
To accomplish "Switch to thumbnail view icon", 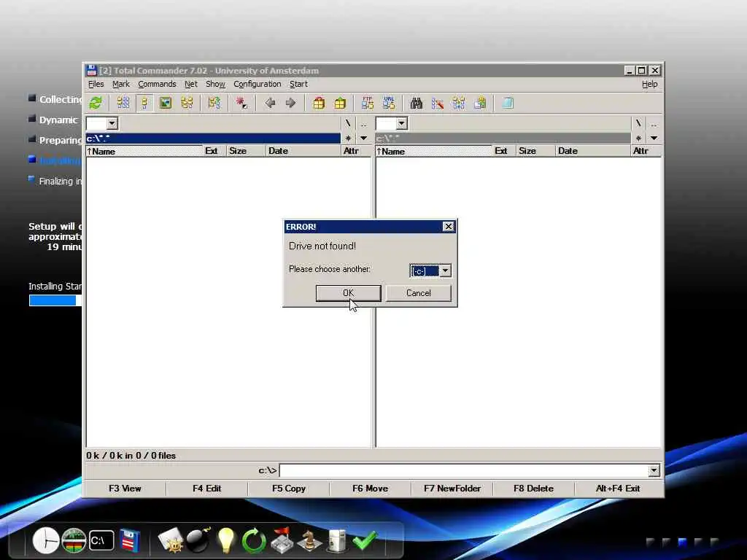I will point(166,103).
